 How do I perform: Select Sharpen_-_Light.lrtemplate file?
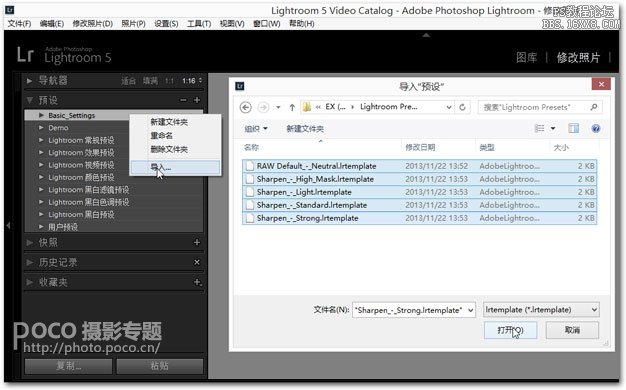[419, 192]
